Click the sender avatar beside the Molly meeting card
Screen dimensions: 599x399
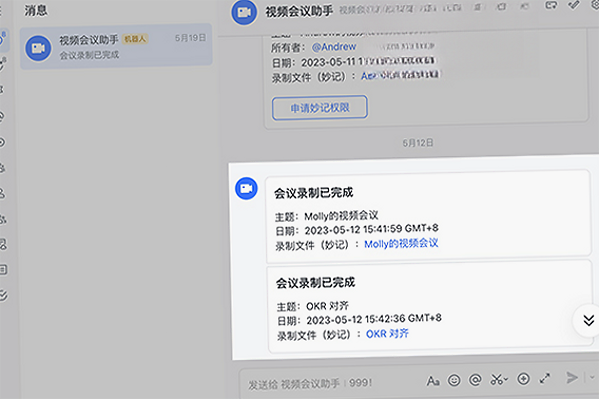(x=246, y=188)
